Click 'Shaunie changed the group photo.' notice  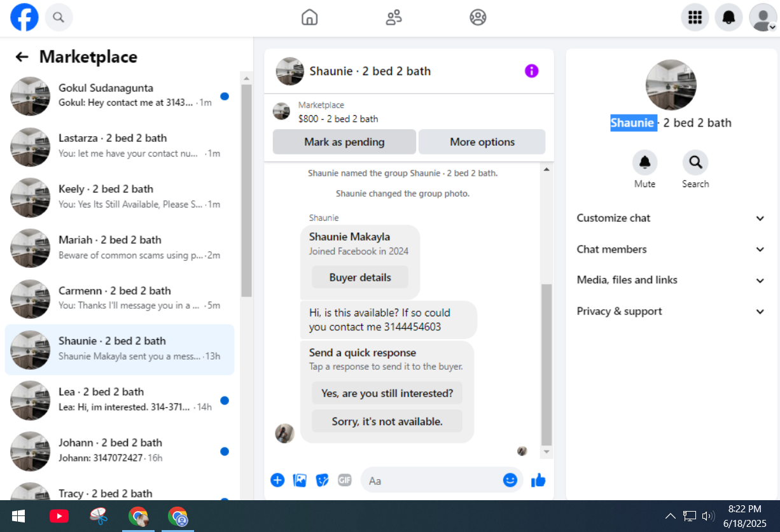403,193
